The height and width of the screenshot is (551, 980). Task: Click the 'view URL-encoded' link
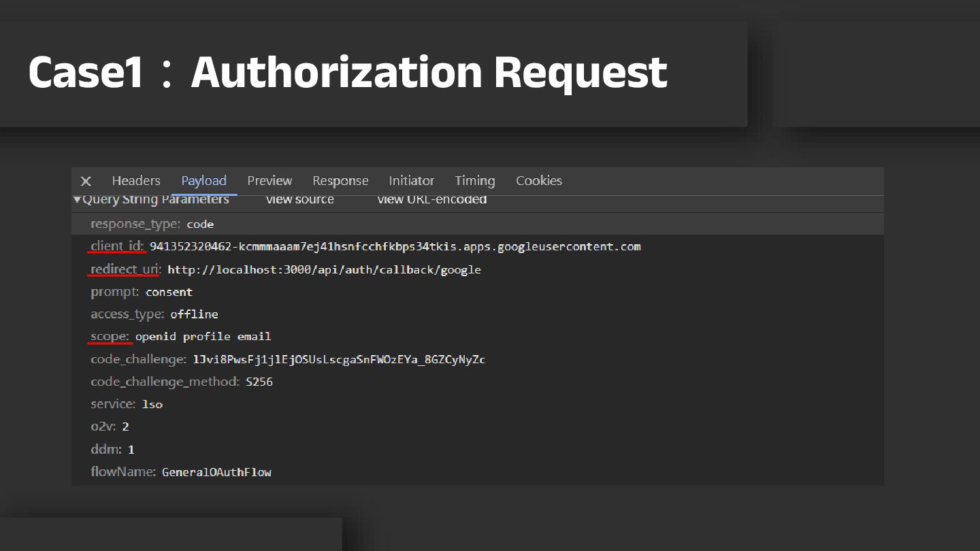point(431,199)
